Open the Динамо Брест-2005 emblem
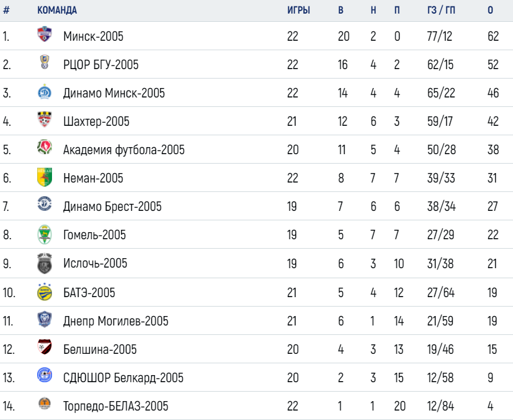This screenshot has width=513, height=420. coord(44,203)
